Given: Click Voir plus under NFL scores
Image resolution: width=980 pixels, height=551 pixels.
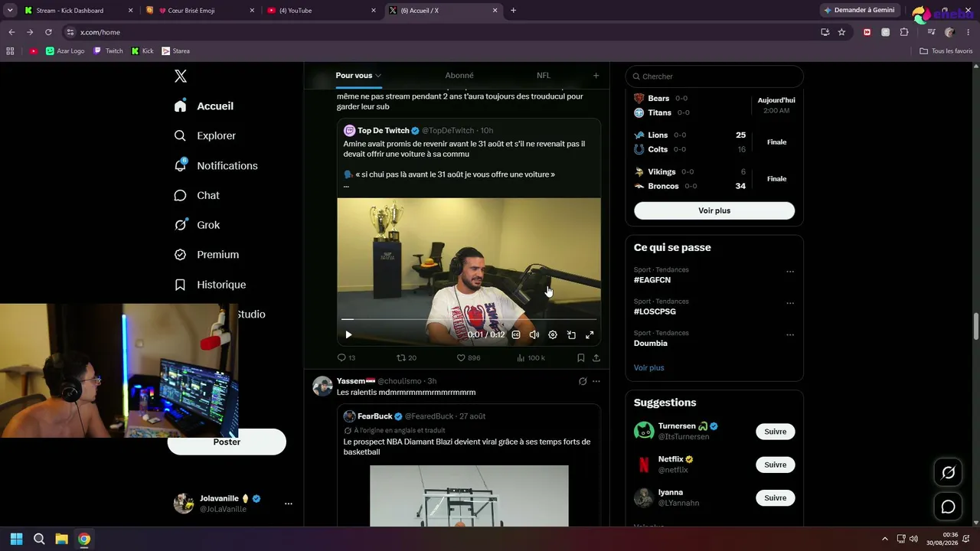Looking at the screenshot, I should pos(714,210).
